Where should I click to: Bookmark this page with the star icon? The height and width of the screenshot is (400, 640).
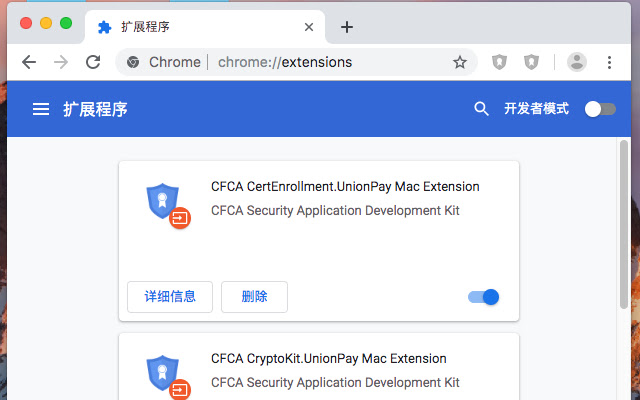point(460,62)
